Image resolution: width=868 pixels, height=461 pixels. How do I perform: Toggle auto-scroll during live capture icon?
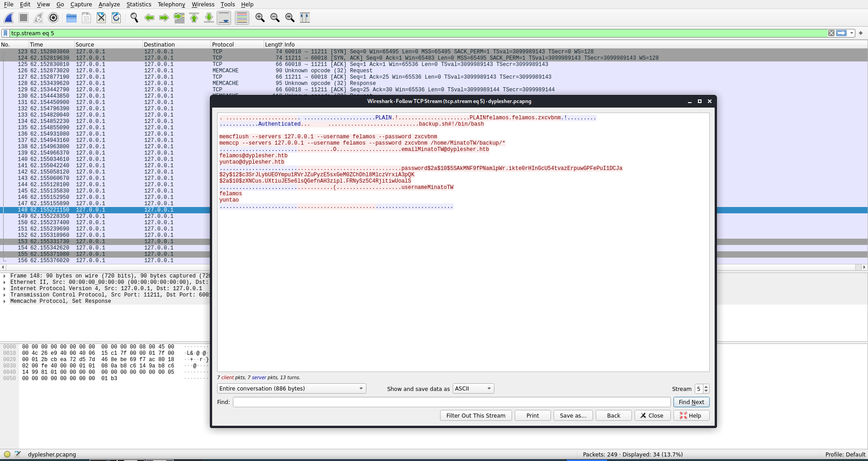[x=224, y=18]
